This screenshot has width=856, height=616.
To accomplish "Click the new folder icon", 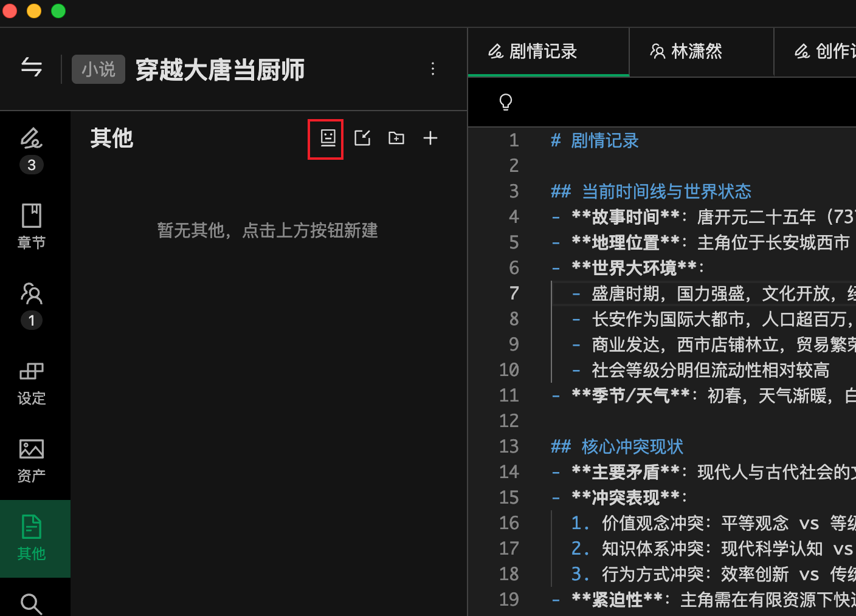I will coord(396,139).
